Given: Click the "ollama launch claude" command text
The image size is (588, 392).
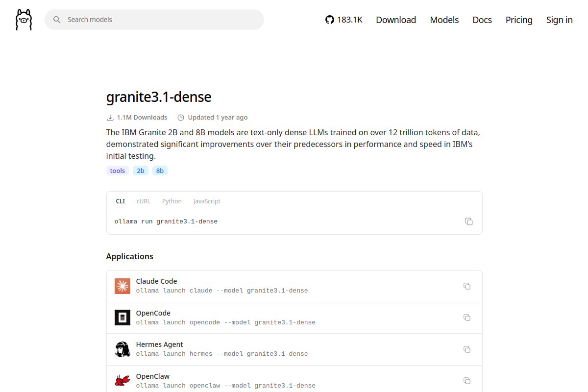Looking at the screenshot, I should click(x=222, y=291).
